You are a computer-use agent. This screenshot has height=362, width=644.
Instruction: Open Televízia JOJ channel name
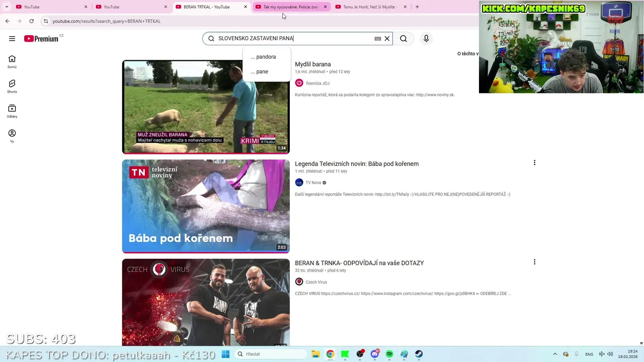click(x=317, y=83)
